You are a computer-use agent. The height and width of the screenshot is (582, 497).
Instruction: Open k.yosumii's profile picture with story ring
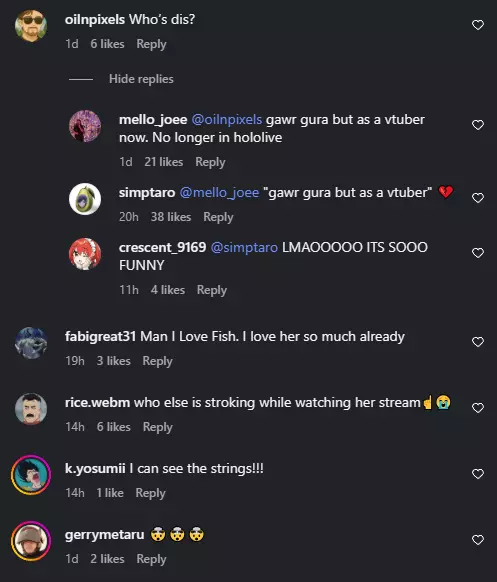click(x=31, y=475)
